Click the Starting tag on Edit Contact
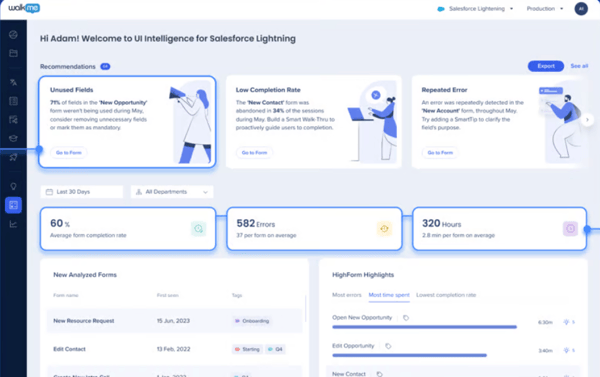The width and height of the screenshot is (600, 377). pos(247,349)
